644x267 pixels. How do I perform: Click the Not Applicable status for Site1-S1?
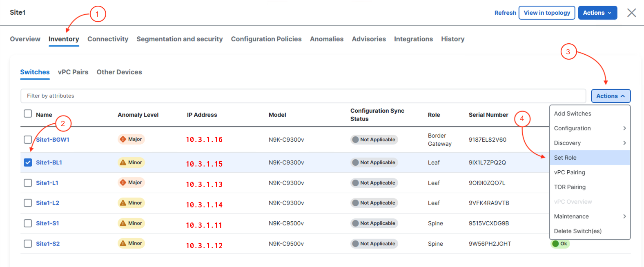(x=374, y=223)
